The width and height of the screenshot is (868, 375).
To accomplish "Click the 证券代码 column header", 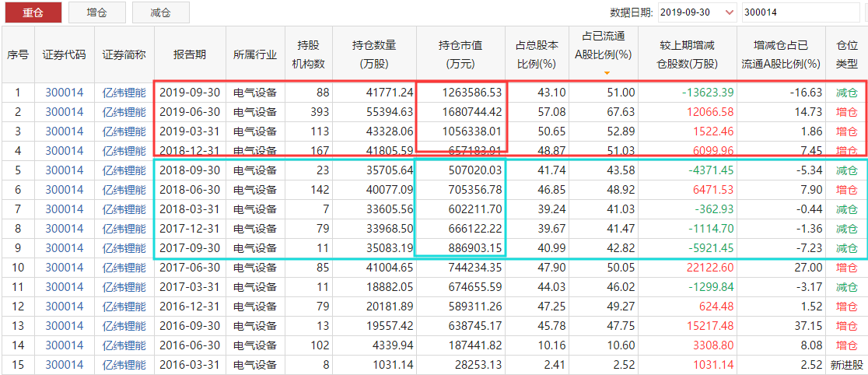I will (65, 54).
